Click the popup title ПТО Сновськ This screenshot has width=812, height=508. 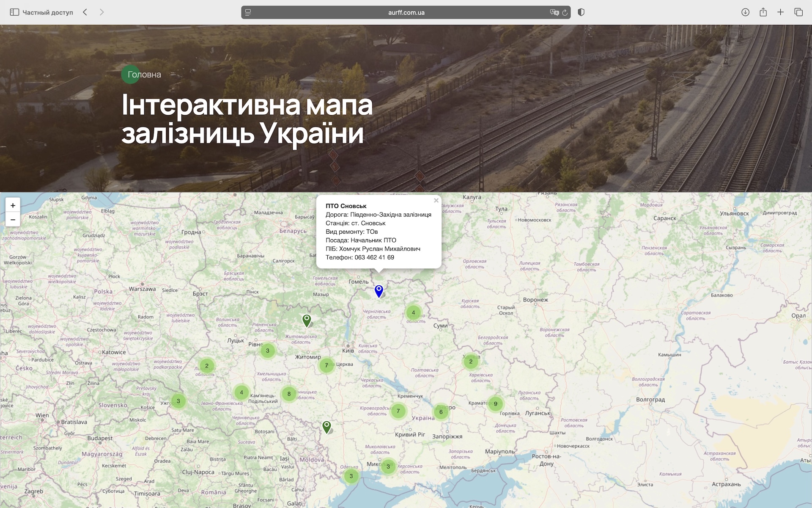click(x=346, y=206)
